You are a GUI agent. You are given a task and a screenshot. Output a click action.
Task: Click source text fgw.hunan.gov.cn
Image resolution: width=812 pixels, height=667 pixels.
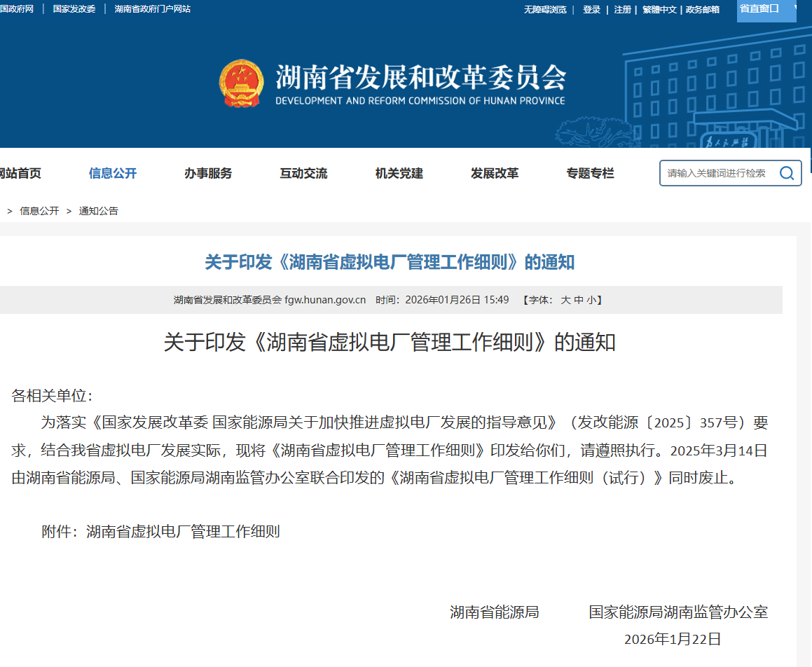325,300
